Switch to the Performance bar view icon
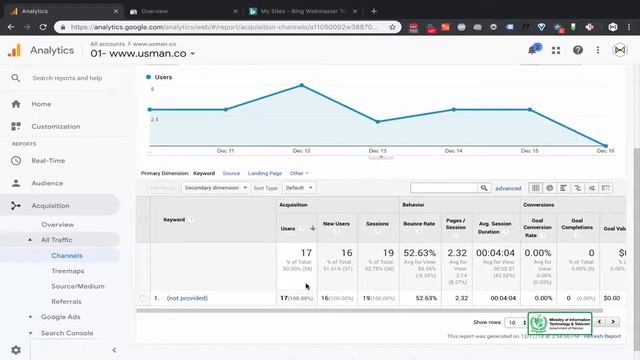This screenshot has width=640, height=360. point(563,188)
